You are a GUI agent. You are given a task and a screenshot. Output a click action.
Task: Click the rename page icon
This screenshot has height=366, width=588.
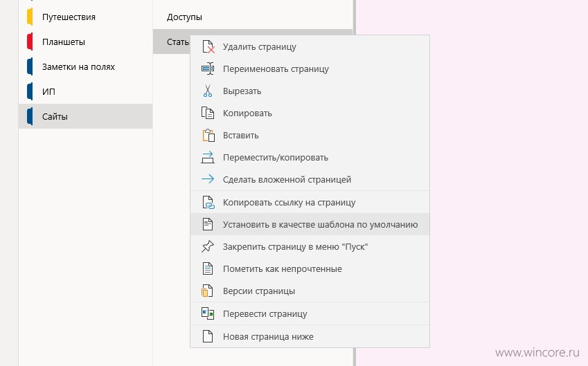coord(208,69)
